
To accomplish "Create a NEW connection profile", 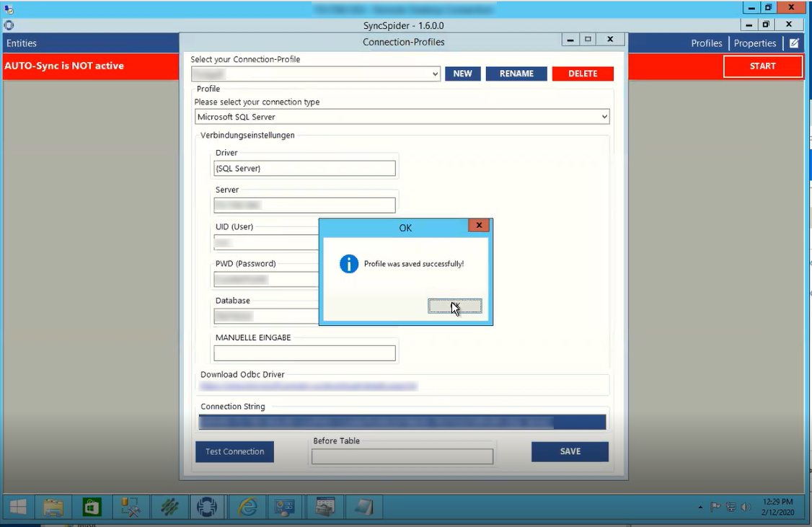I will 462,74.
